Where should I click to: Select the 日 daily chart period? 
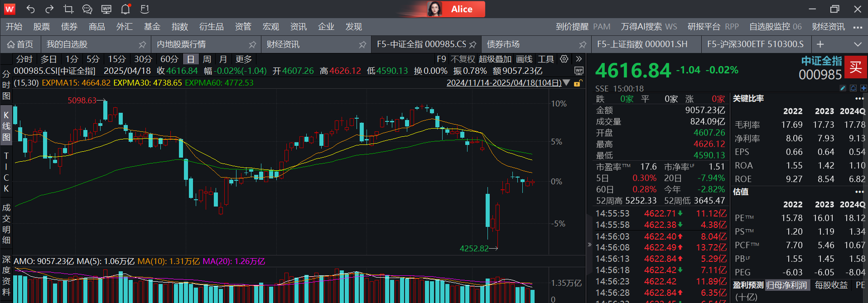[191, 59]
